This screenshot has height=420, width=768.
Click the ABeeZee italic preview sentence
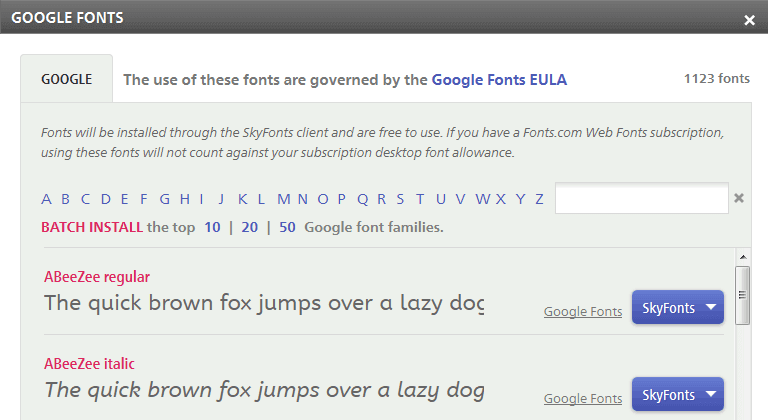tap(264, 390)
